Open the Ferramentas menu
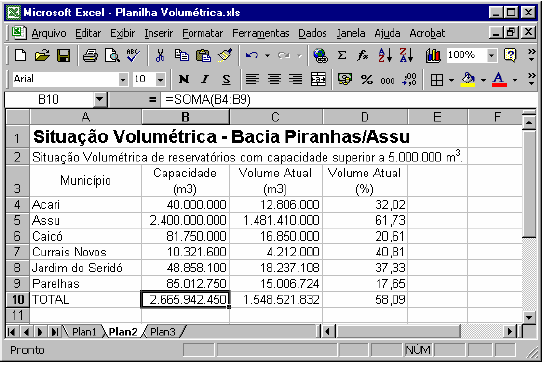This screenshot has width=545, height=365. coord(261,33)
